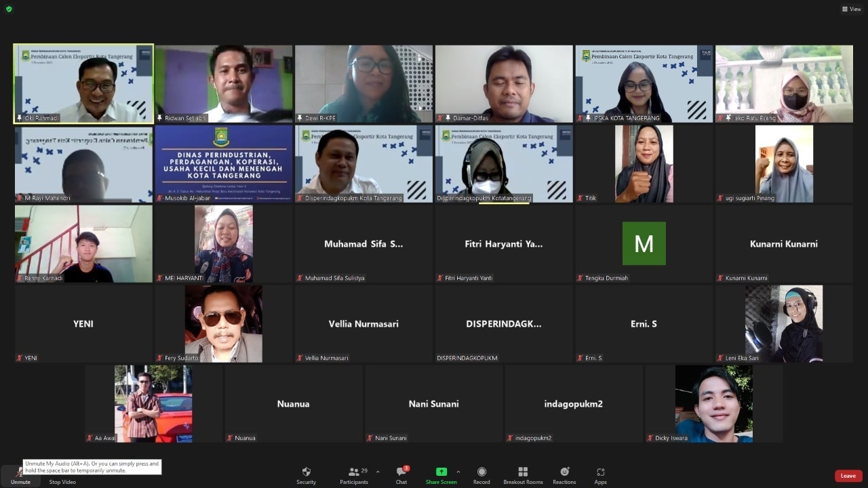The width and height of the screenshot is (868, 488).
Task: Click the green encryption shield icon
Action: click(x=9, y=9)
